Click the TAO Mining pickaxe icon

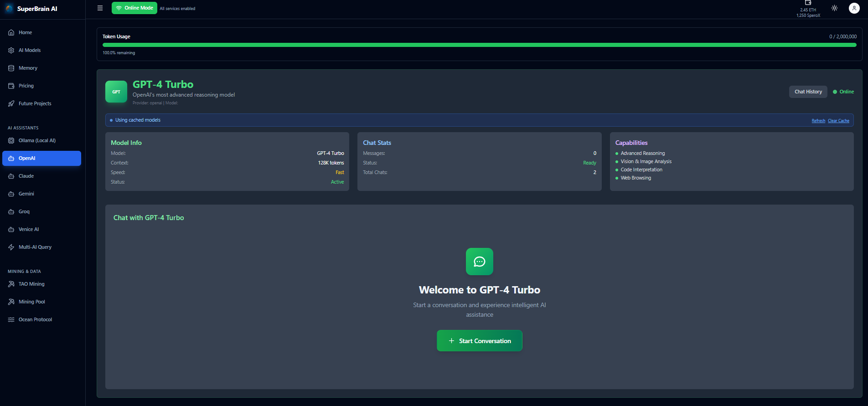tap(11, 284)
